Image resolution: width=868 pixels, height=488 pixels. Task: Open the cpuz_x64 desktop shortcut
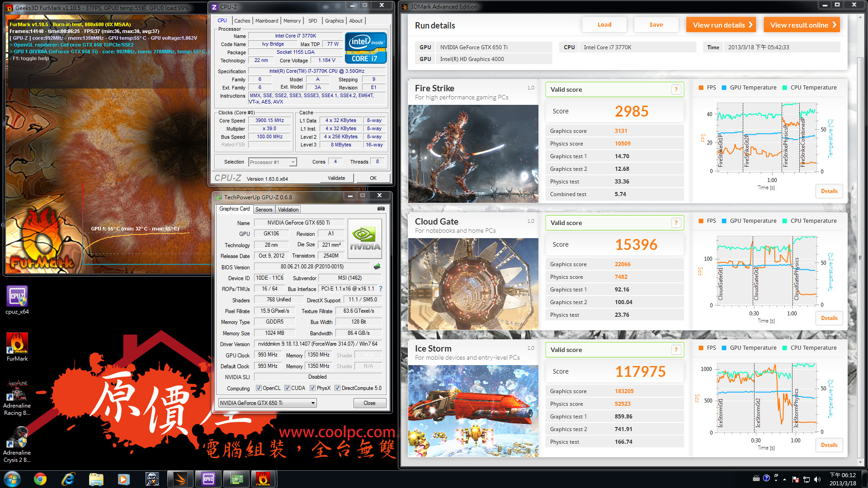point(17,300)
